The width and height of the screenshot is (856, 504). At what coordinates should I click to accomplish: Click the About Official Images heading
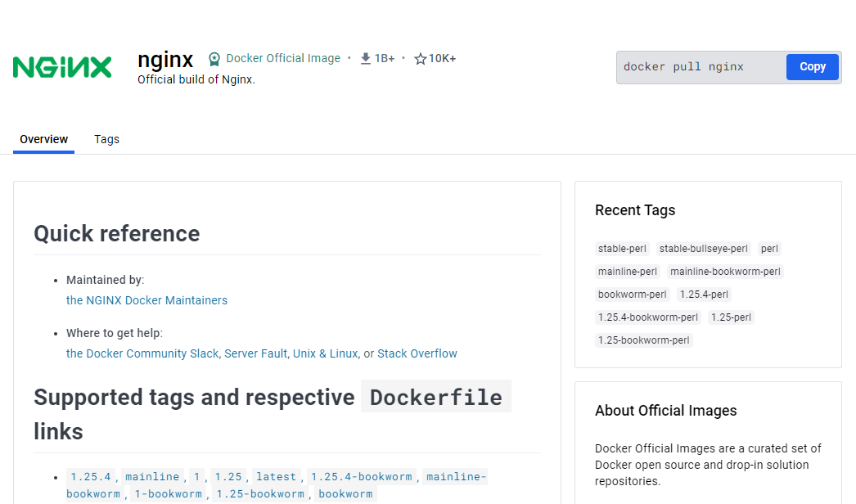[x=666, y=411]
